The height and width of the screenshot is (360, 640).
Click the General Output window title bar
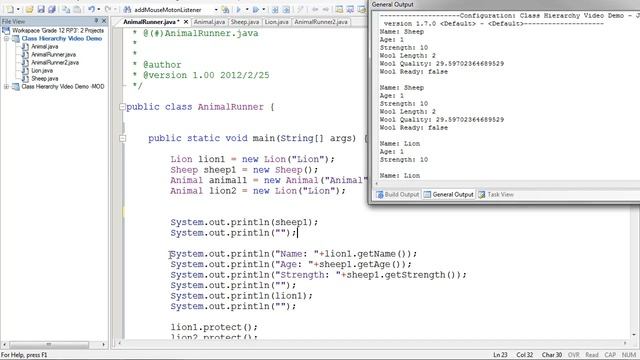[505, 4]
